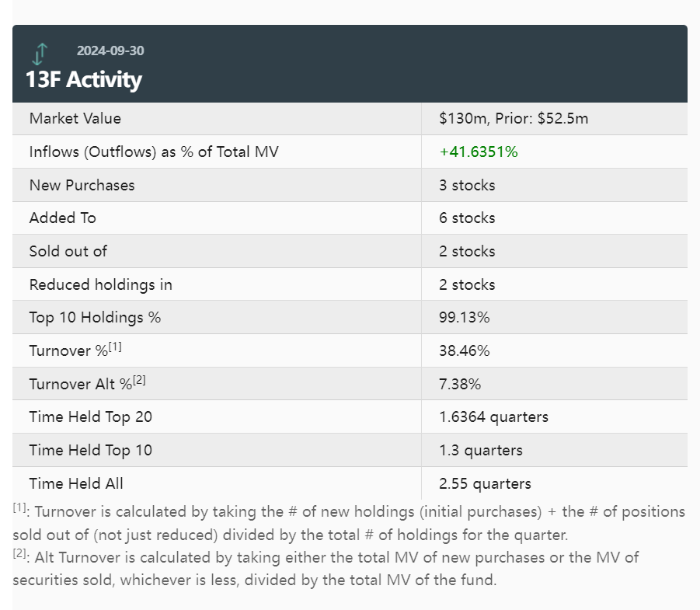This screenshot has height=610, width=700.
Task: Click the green +41.6351% inflows value
Action: (x=479, y=152)
